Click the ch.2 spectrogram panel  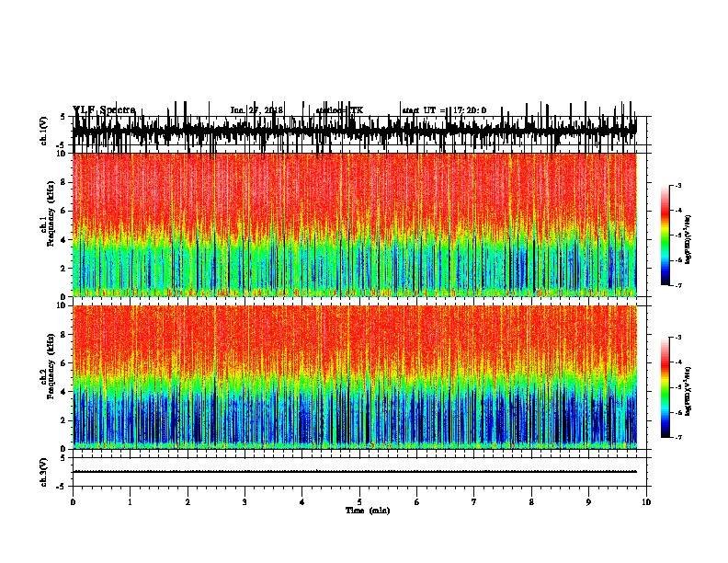pos(354,377)
